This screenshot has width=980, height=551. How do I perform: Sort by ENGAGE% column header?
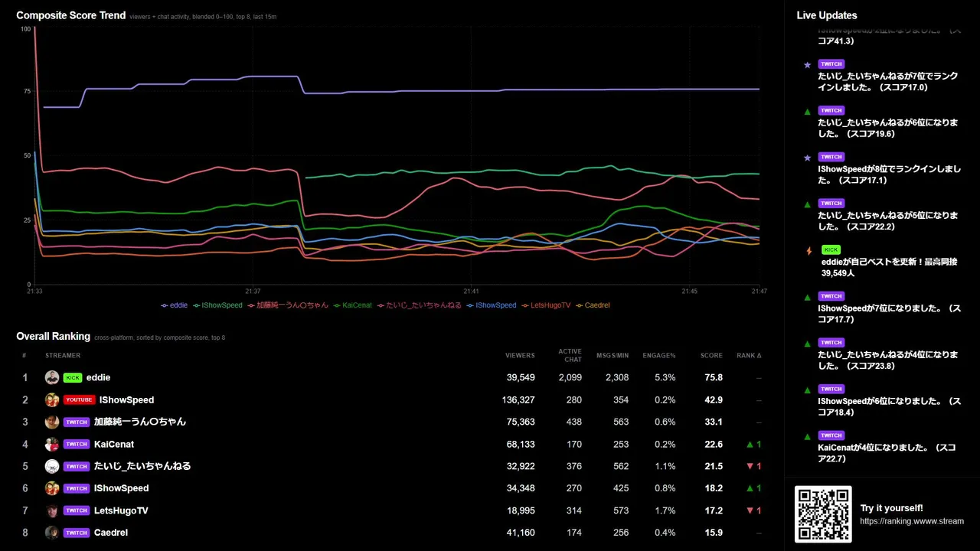(659, 356)
